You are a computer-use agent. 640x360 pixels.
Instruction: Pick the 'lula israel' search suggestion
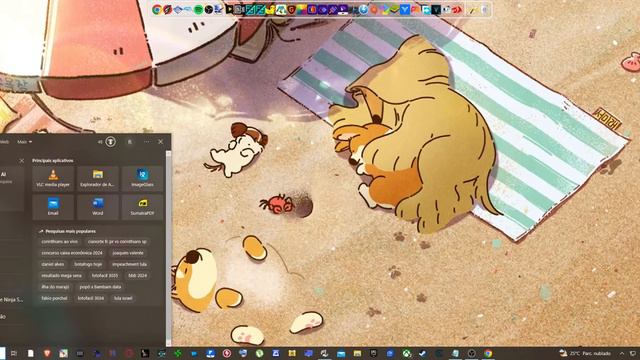coord(123,298)
